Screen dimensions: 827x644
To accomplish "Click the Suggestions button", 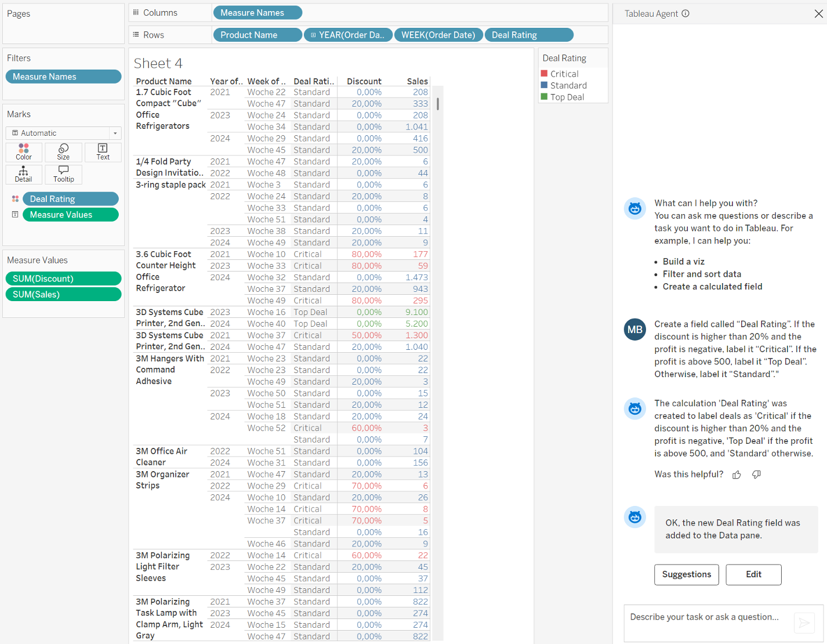I will (686, 574).
